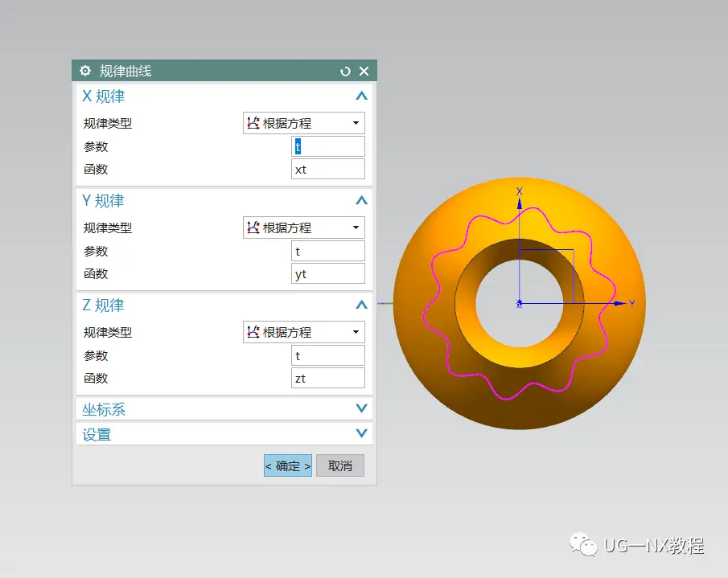728x578 pixels.
Task: Click the Y axis arrowhead of the coordinate system
Action: (620, 303)
